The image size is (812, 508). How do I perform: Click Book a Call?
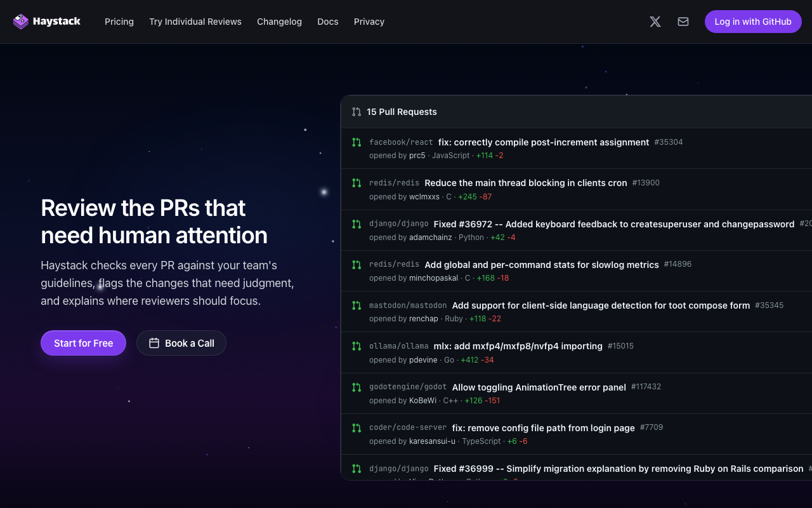coord(181,343)
